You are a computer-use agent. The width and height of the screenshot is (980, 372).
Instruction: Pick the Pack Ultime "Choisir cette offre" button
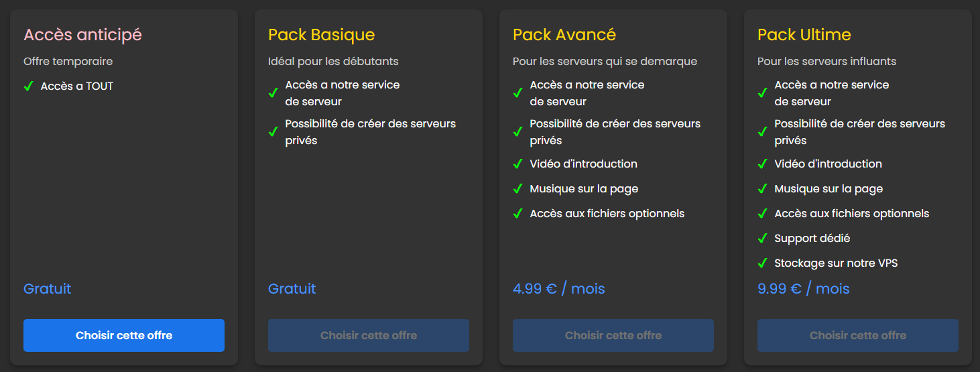click(x=858, y=335)
